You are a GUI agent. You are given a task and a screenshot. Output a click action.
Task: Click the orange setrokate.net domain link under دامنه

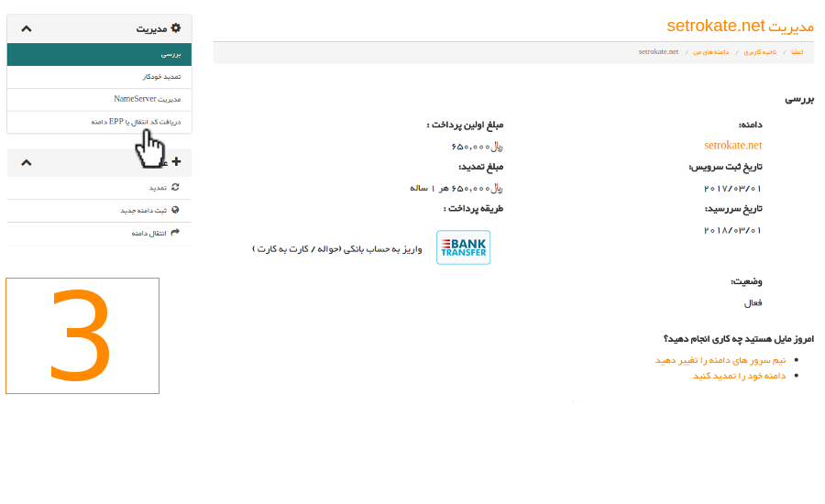733,145
